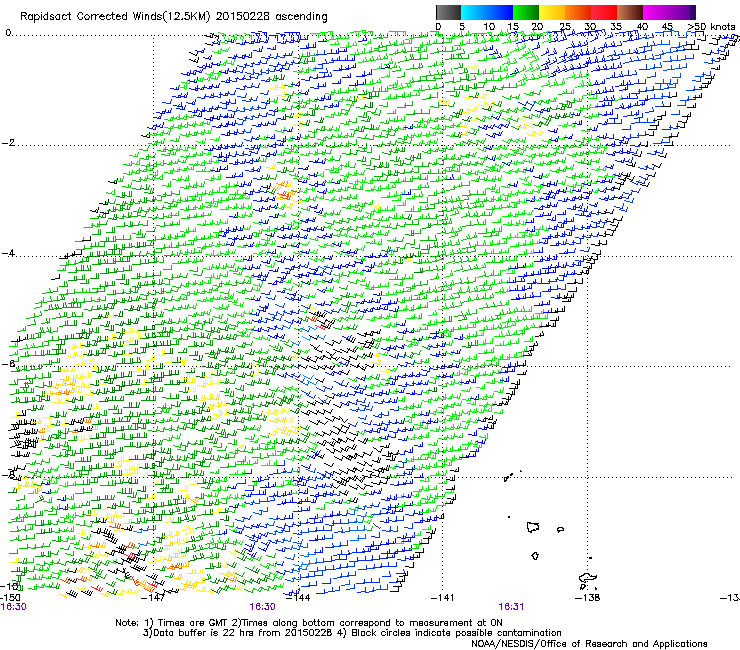Click the brown 35-40 knots legend swatch
Viewport: 740px width, 650px height.
630,12
